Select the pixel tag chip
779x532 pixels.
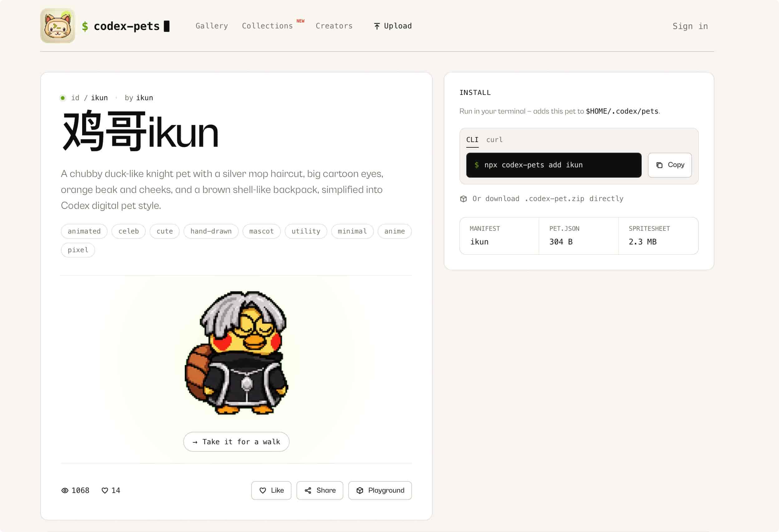point(78,250)
